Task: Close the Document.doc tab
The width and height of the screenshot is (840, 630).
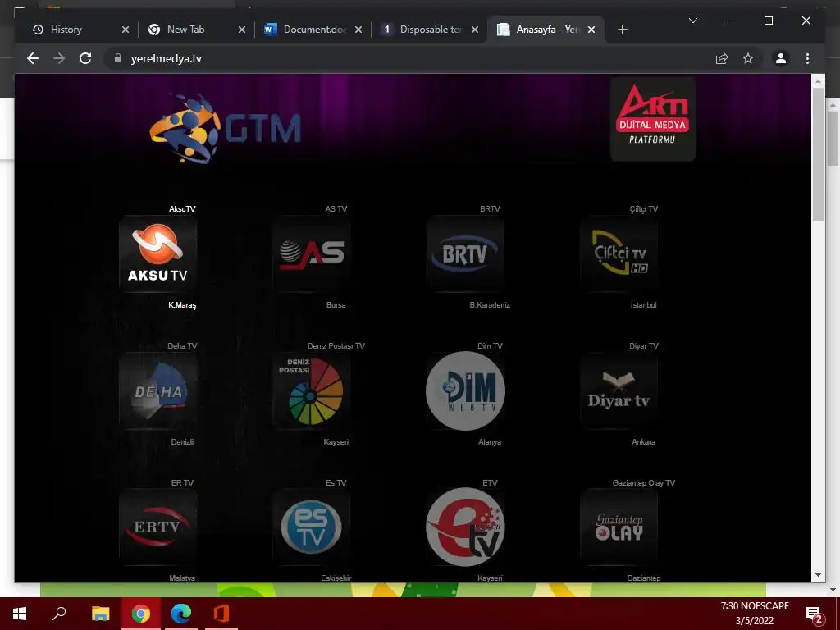Action: tap(358, 30)
